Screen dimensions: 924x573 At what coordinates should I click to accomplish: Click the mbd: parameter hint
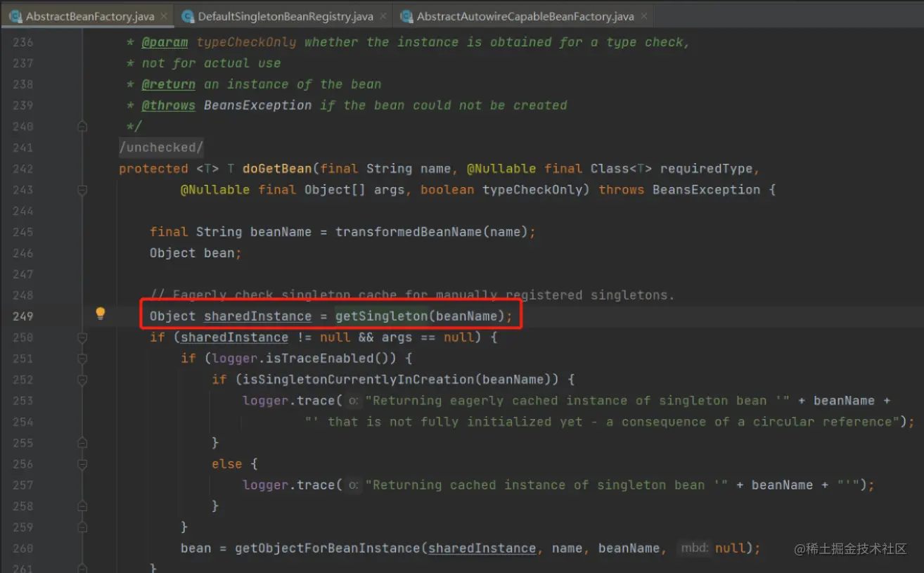(x=695, y=548)
